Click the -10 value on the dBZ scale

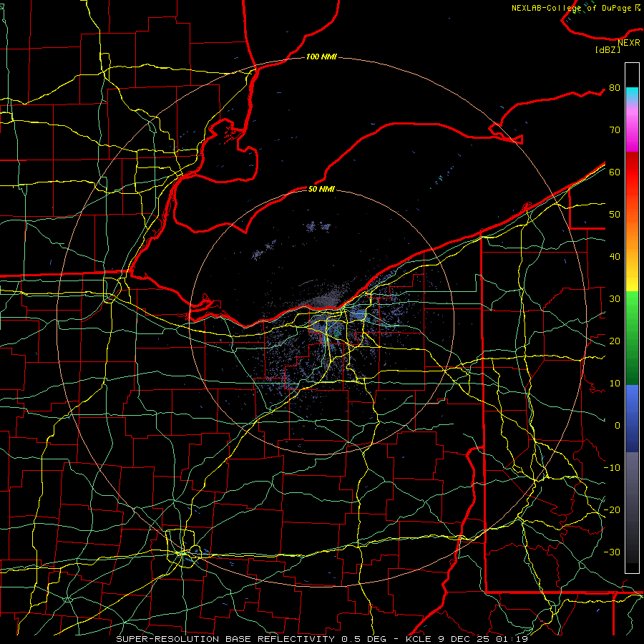tap(612, 467)
